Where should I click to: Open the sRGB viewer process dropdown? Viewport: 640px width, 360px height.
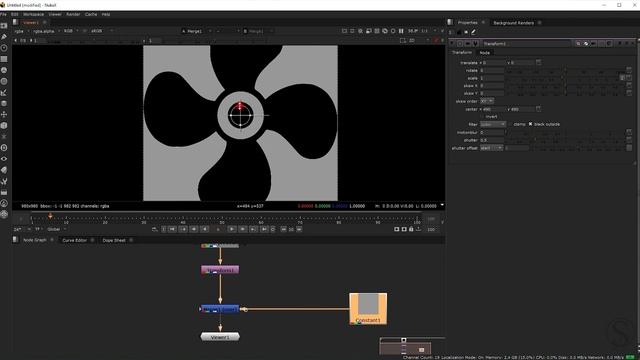pos(102,31)
